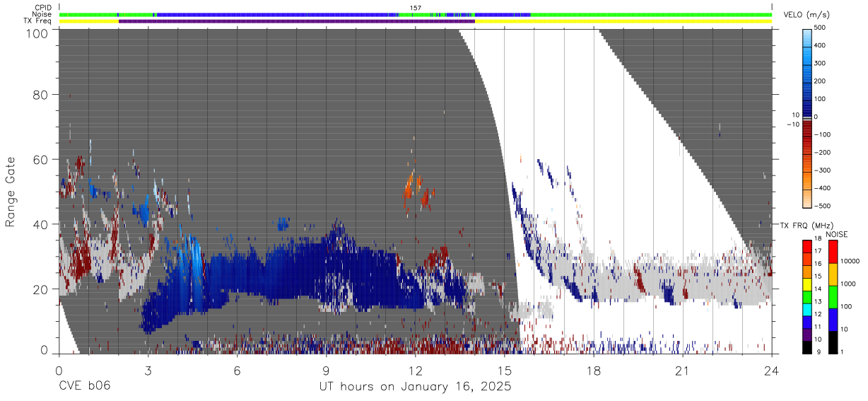Click the CPID value 157
The height and width of the screenshot is (401, 868).
point(416,8)
